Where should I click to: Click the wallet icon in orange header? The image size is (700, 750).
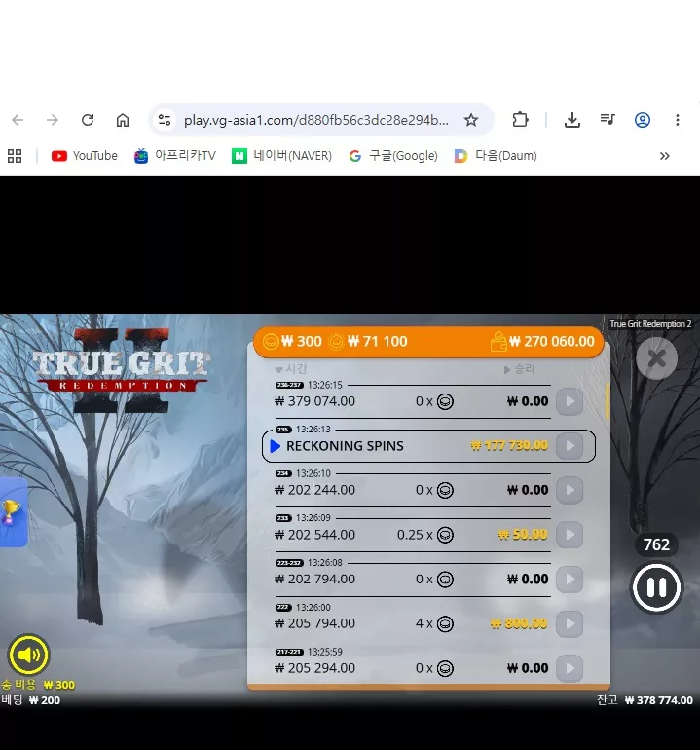coord(498,342)
